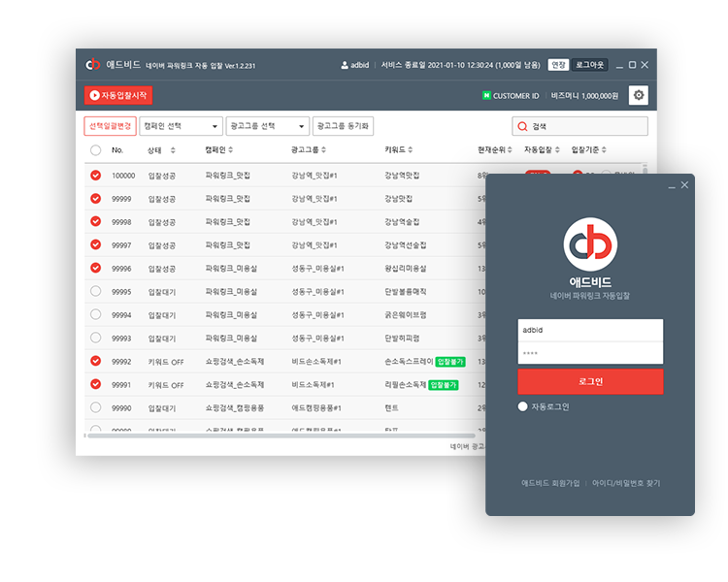The width and height of the screenshot is (728, 582).
Task: Click the 연장 extend button
Action: (x=558, y=65)
